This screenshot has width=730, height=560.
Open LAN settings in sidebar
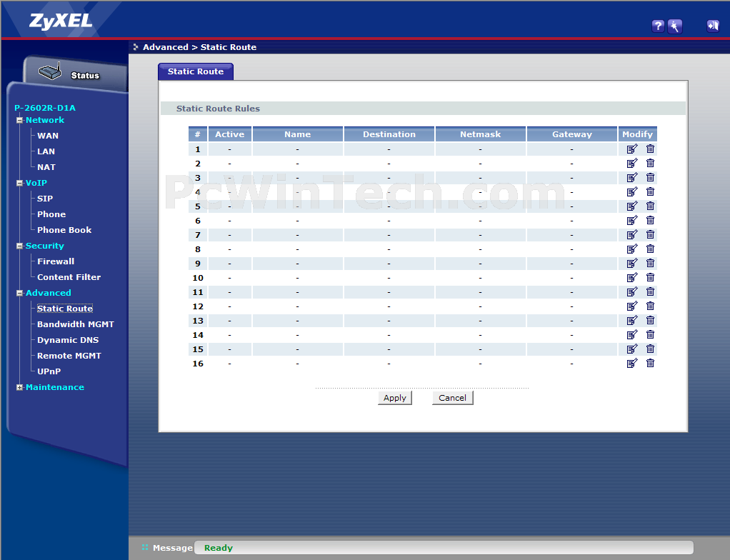tap(46, 151)
